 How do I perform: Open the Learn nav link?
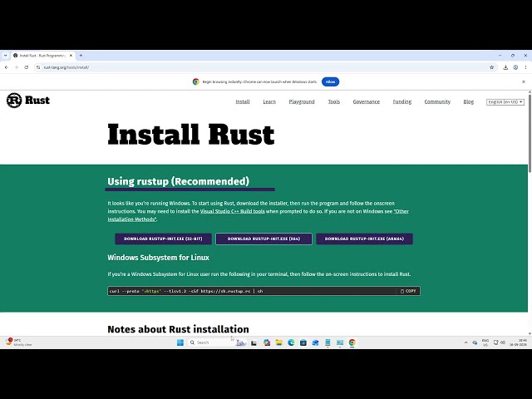(x=269, y=101)
